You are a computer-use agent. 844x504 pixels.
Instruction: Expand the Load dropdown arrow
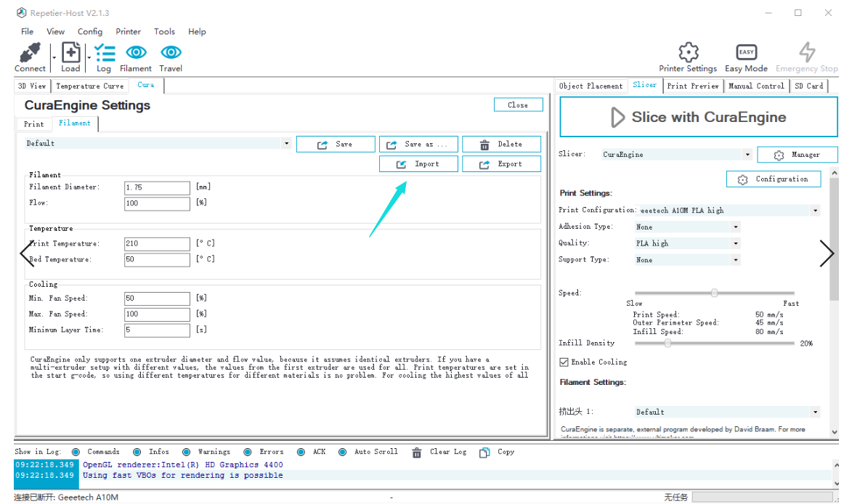click(x=89, y=57)
